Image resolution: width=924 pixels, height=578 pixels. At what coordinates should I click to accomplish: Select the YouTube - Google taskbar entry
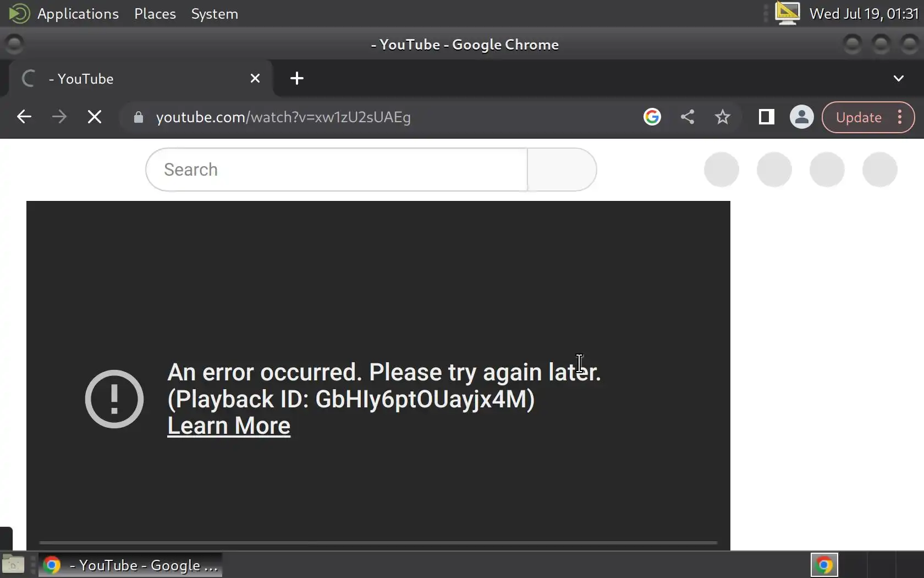[131, 565]
